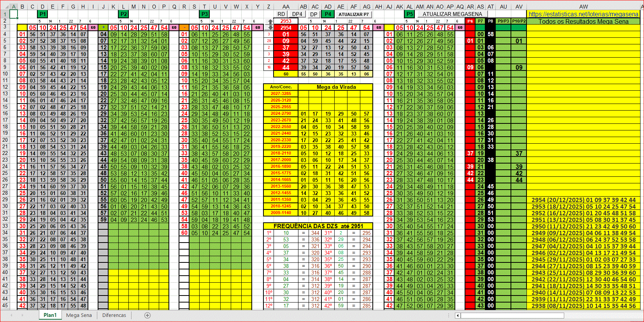Viewport: 644px width, 322px height.
Task: Click the orange minus cell in row 3
Action: [184, 28]
